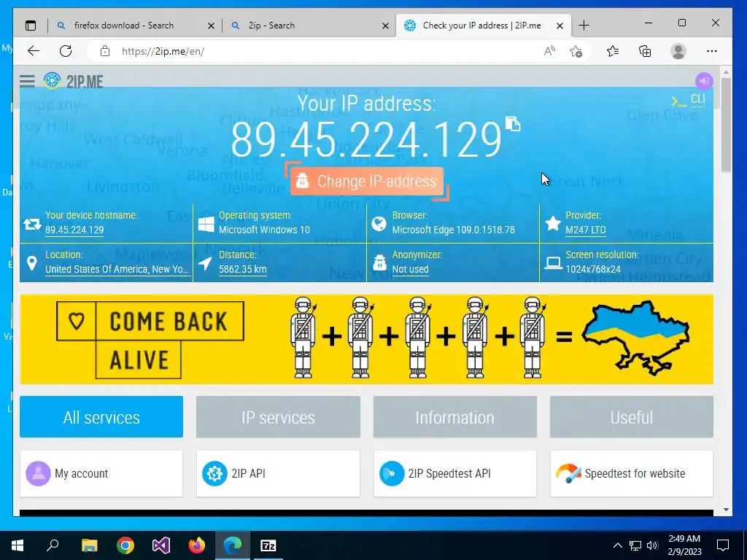This screenshot has width=747, height=560.
Task: Open the M247 LTD provider link
Action: 586,230
